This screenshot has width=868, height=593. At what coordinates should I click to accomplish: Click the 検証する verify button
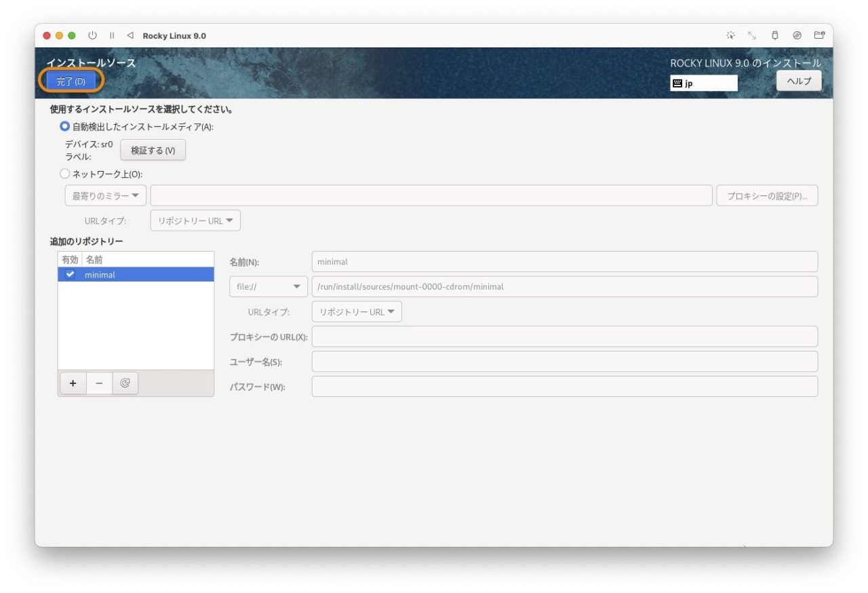pos(153,150)
